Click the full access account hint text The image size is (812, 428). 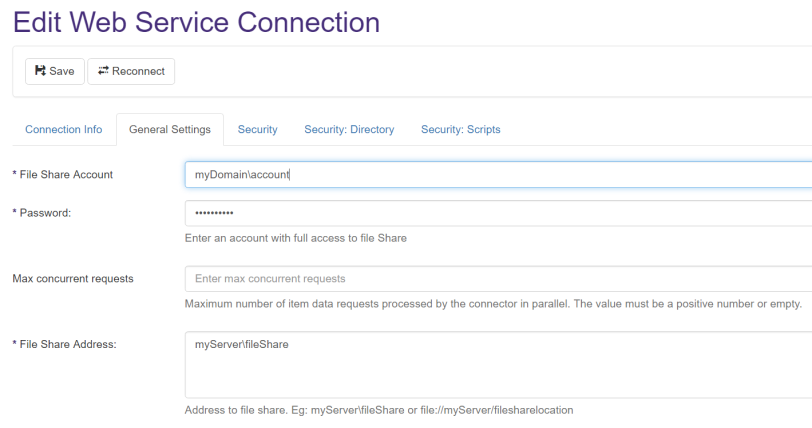pos(296,239)
